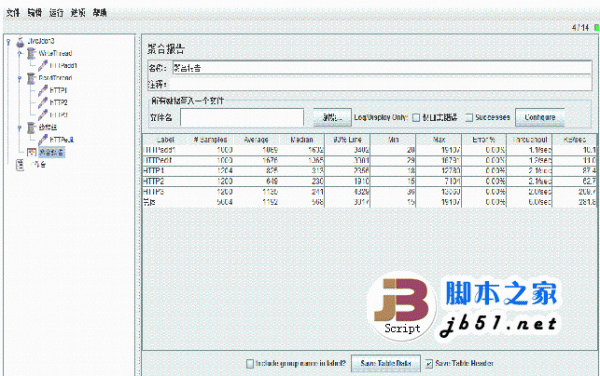Select the HTTPadd1 sampler pipette icon
This screenshot has width=600, height=376.
pos(43,65)
